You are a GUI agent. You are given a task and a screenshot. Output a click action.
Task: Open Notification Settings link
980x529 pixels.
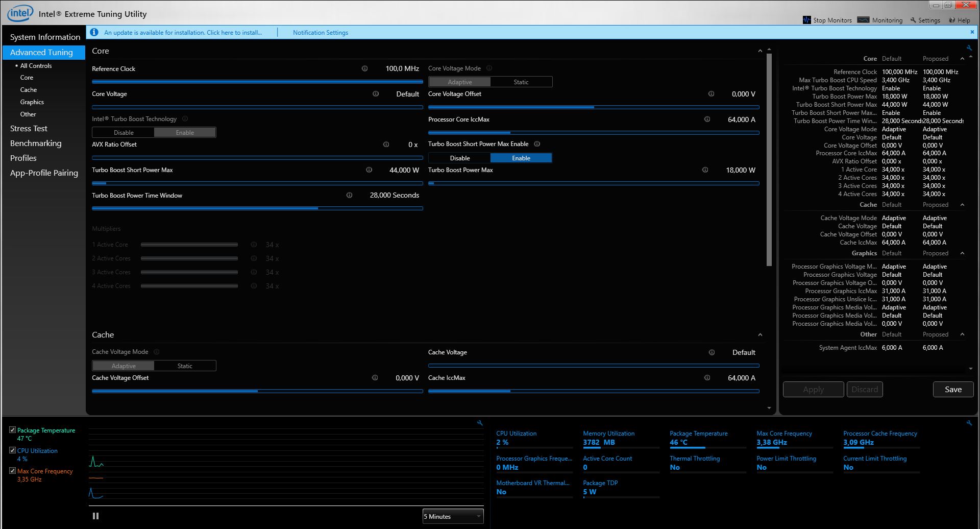pyautogui.click(x=321, y=32)
